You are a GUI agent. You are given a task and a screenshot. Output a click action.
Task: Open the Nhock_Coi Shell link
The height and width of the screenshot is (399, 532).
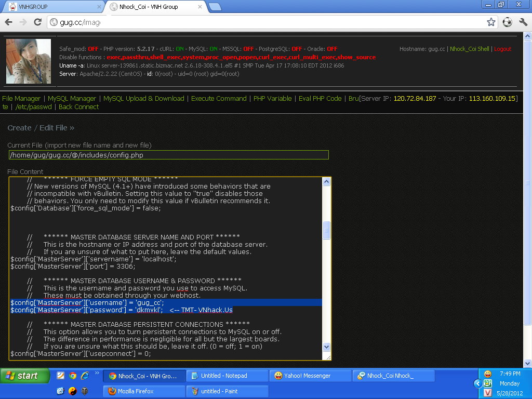click(x=470, y=49)
